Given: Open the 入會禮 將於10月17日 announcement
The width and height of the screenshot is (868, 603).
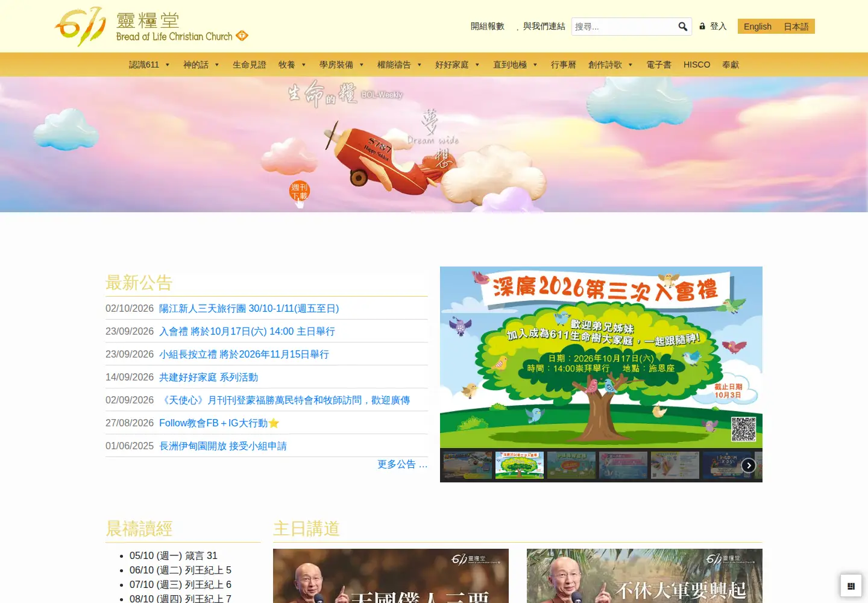Looking at the screenshot, I should 247,332.
